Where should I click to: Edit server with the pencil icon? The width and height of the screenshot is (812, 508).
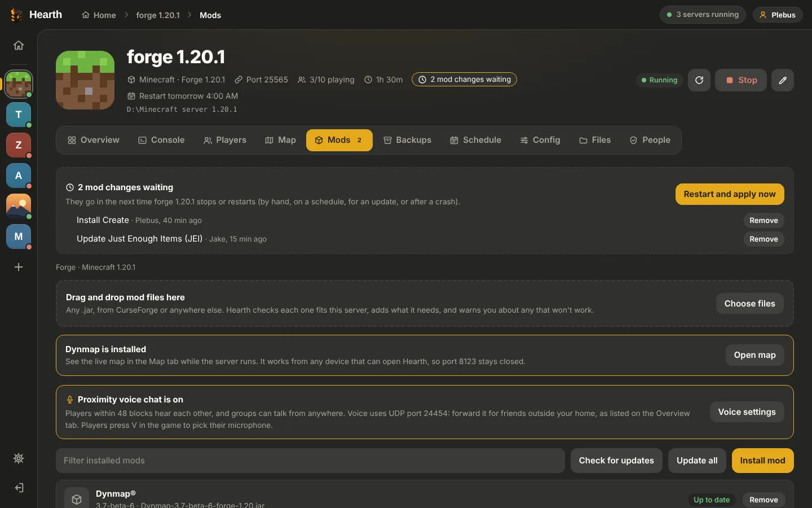(x=783, y=80)
